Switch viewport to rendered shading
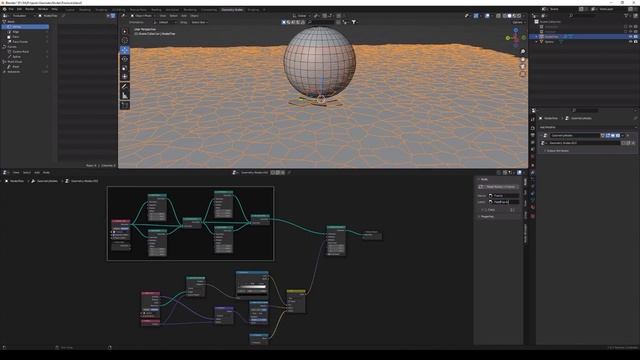Screen dimensions: 640x360 [519, 16]
